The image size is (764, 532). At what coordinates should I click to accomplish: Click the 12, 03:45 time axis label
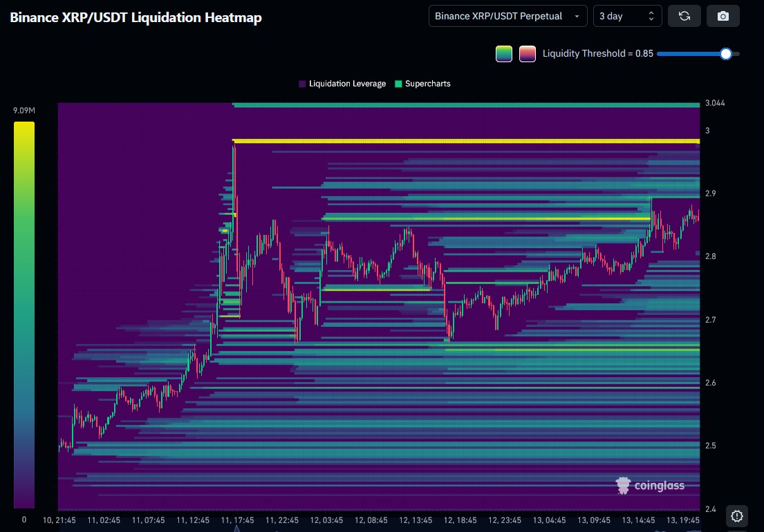click(326, 520)
